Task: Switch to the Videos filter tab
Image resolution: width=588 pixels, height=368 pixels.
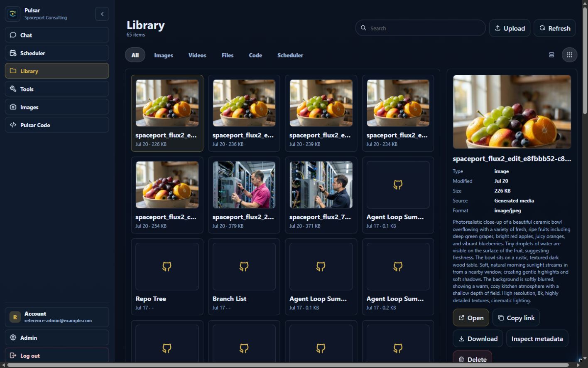Action: point(197,55)
